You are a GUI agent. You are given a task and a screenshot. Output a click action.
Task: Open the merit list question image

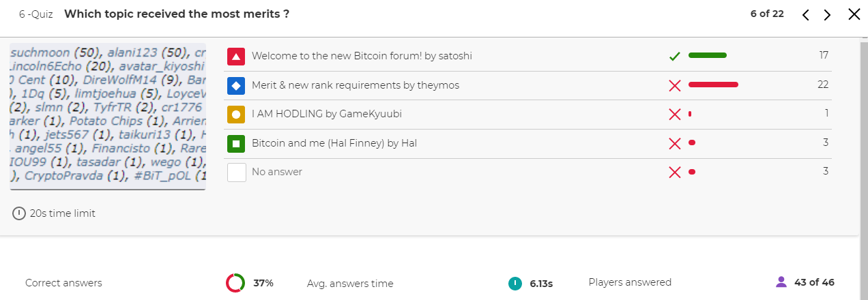[x=108, y=117]
